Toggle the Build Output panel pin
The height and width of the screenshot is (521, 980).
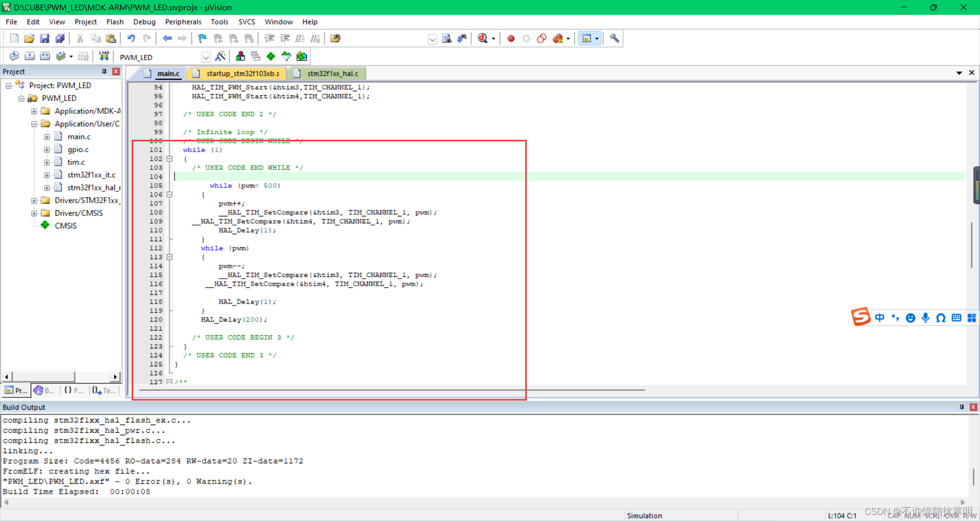pyautogui.click(x=962, y=407)
